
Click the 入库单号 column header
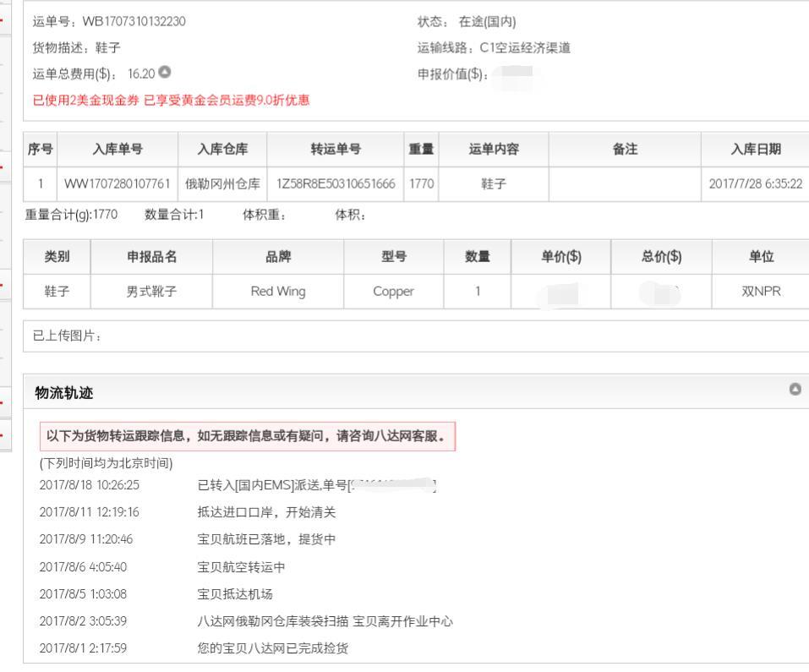click(x=118, y=150)
